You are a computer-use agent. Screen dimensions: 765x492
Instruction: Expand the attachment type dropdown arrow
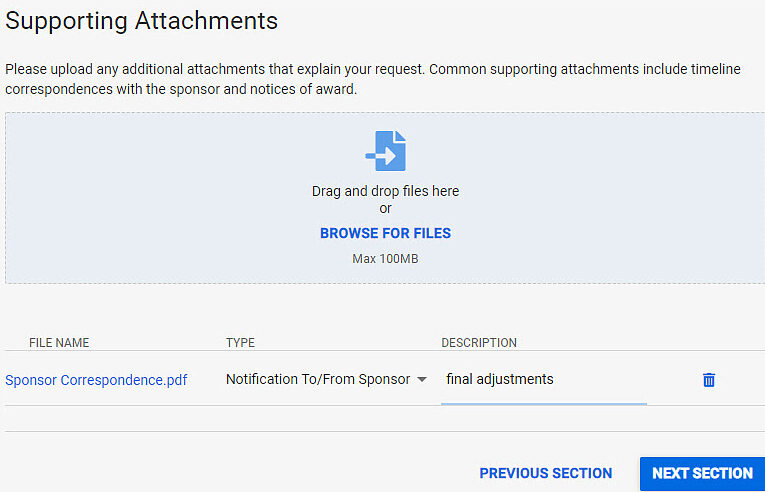click(422, 380)
